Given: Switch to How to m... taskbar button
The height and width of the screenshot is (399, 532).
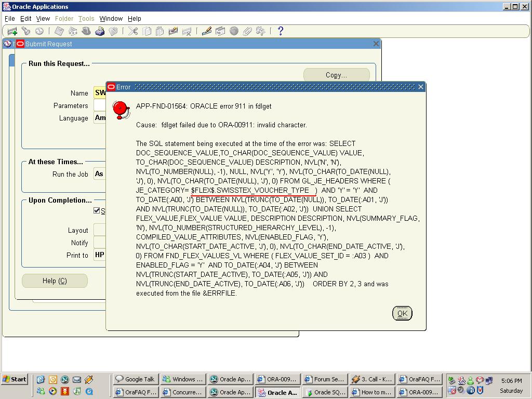Looking at the screenshot, I should pos(373,392).
